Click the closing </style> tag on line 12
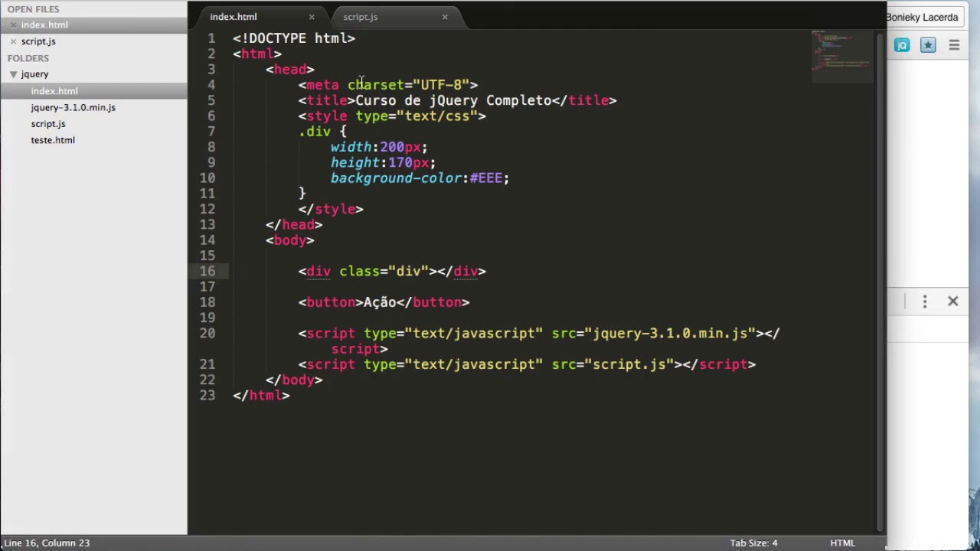Viewport: 980px width, 551px height. [x=331, y=209]
